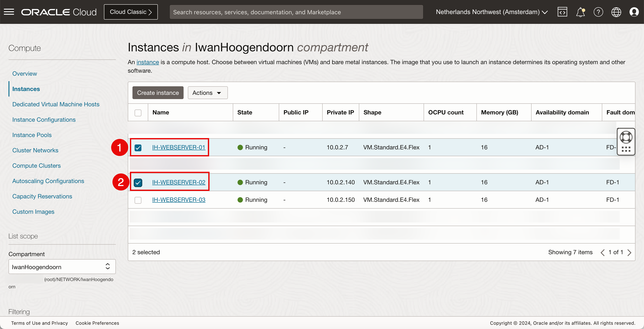The height and width of the screenshot is (329, 644).
Task: Uncheck the IH-WEBSERVER-01 checkbox
Action: point(138,148)
